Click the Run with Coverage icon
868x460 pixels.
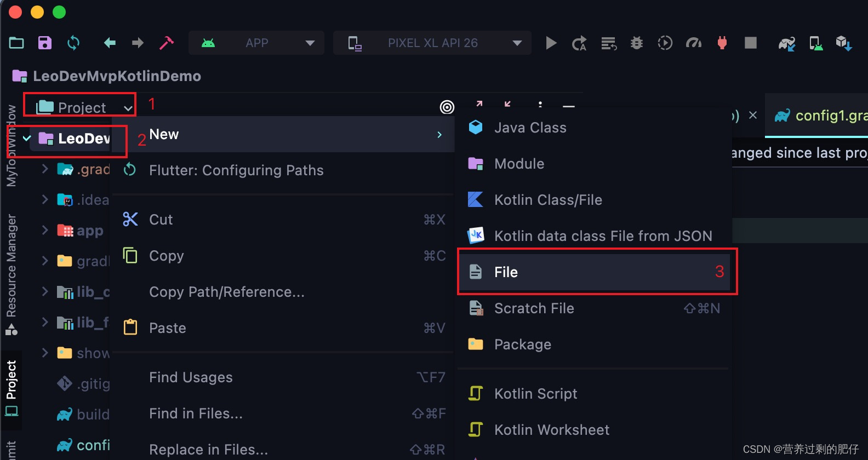[x=665, y=43]
